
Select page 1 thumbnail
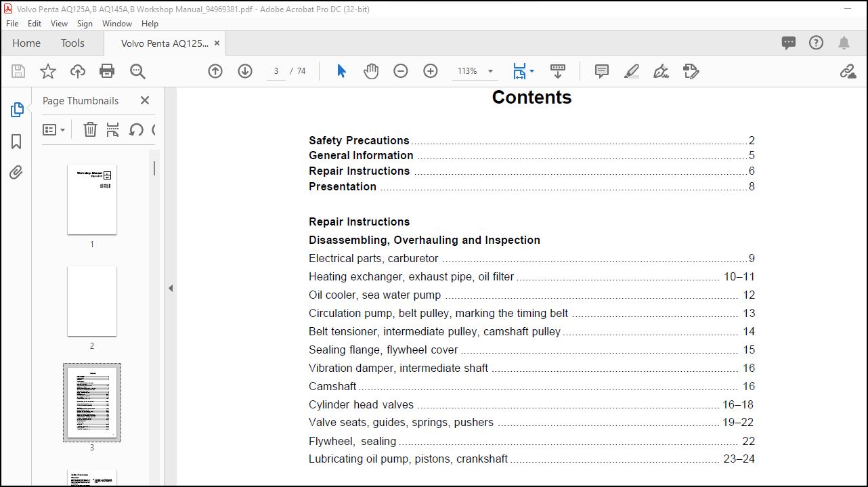pyautogui.click(x=92, y=199)
